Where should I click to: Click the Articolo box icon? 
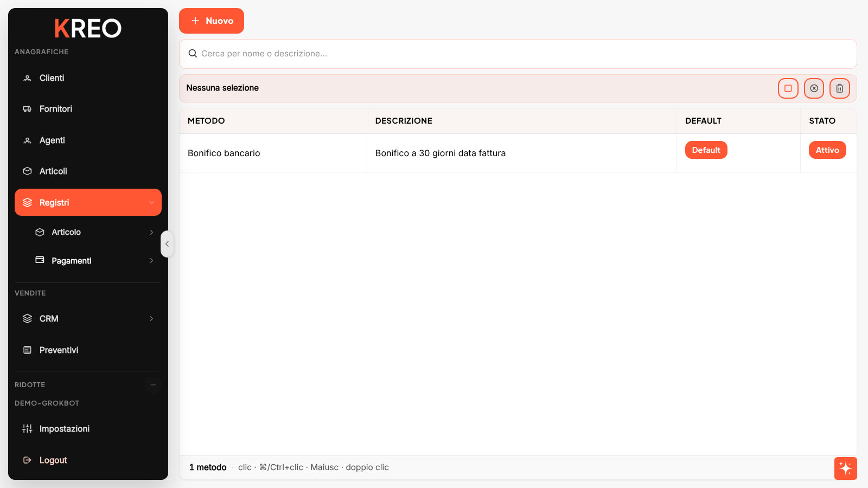pyautogui.click(x=40, y=232)
